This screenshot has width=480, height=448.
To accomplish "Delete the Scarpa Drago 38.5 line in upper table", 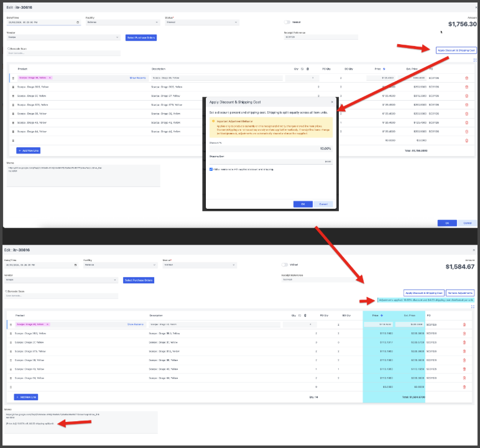I will point(467,87).
